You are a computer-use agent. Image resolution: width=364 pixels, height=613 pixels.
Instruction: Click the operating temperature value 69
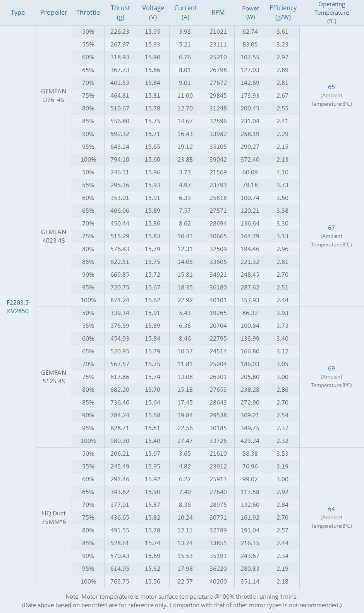331,368
